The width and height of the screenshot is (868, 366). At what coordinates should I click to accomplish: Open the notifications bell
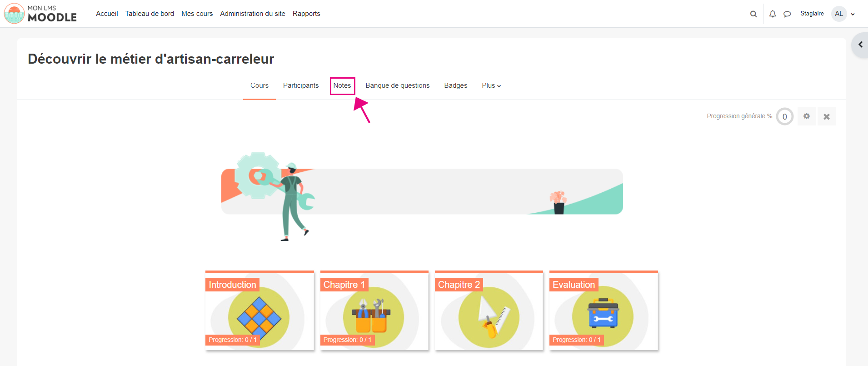pyautogui.click(x=772, y=14)
